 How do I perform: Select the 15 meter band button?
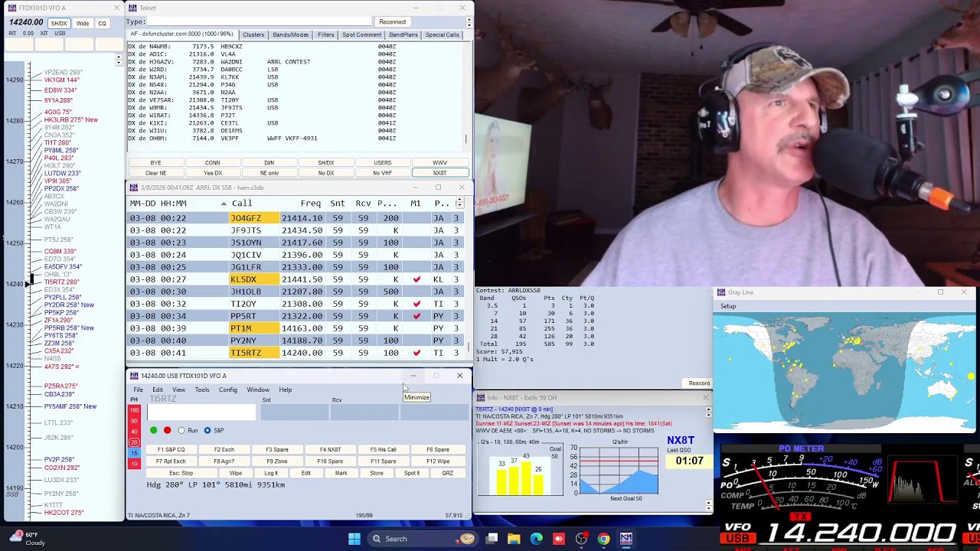coord(134,453)
